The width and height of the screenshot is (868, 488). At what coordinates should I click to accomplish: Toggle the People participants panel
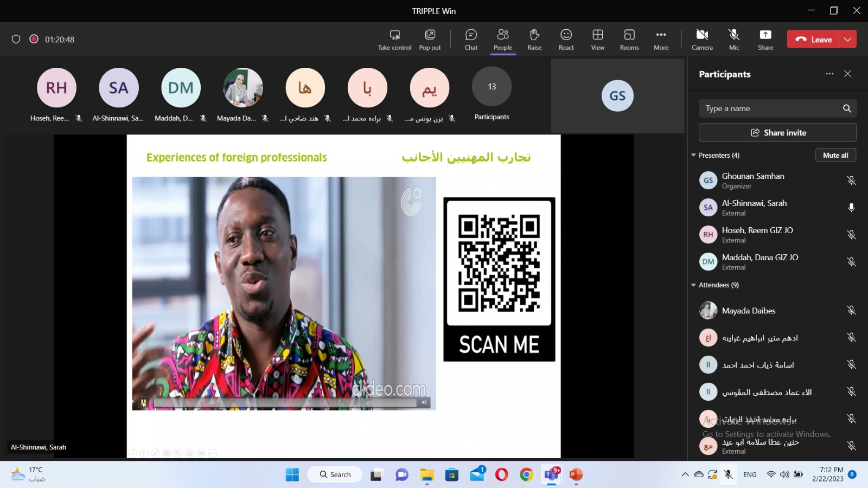pyautogui.click(x=503, y=40)
